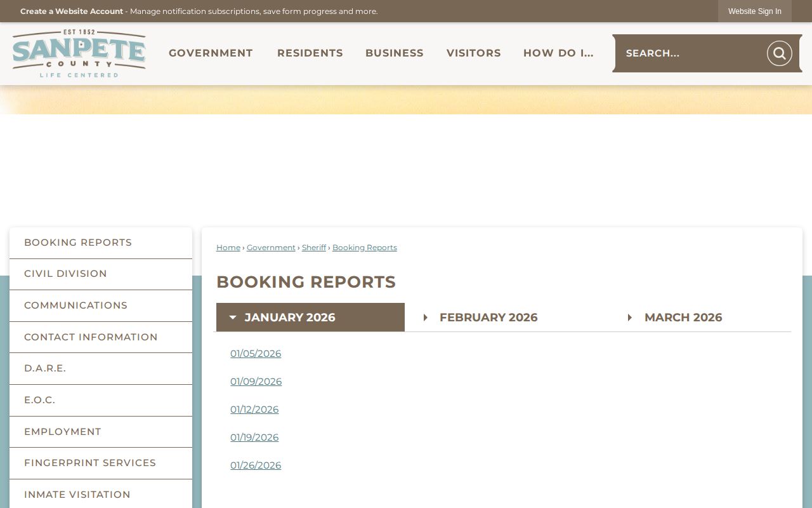This screenshot has width=812, height=508.
Task: Select E.O.C. in the sidebar
Action: coord(101,400)
